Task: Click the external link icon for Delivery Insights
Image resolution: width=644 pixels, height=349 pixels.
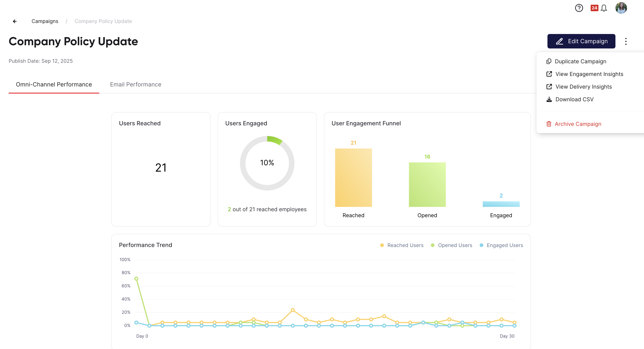Action: 549,86
